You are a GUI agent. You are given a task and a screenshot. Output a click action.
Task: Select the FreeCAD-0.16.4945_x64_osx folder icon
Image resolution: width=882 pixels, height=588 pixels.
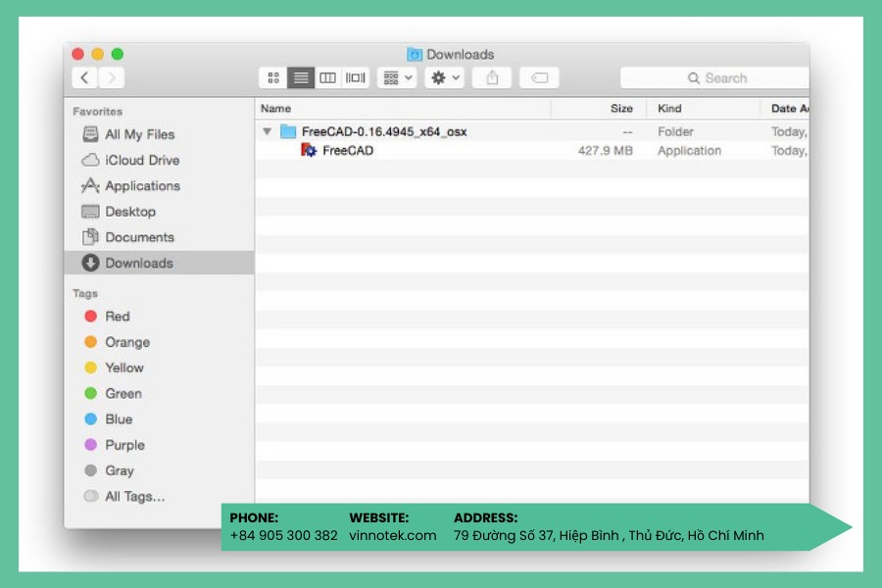288,131
